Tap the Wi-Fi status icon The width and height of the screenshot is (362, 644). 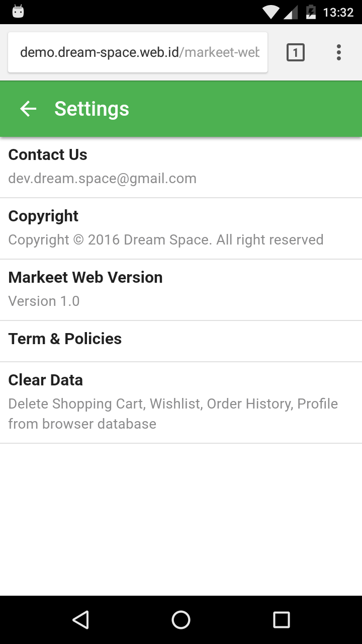click(x=270, y=12)
